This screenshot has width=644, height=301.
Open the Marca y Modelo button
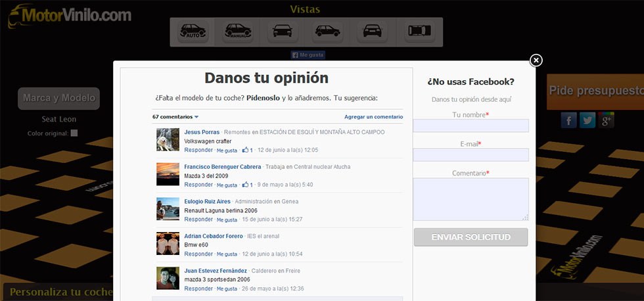tap(58, 99)
